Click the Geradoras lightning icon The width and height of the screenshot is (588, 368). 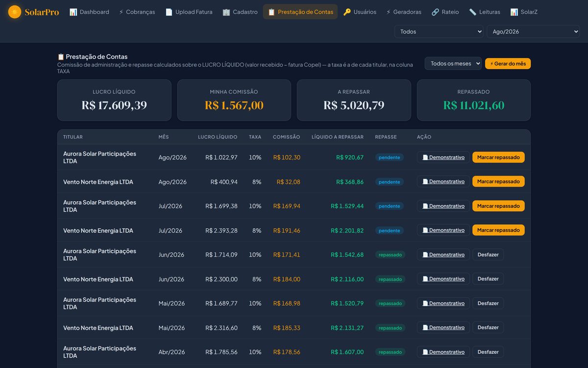point(389,12)
